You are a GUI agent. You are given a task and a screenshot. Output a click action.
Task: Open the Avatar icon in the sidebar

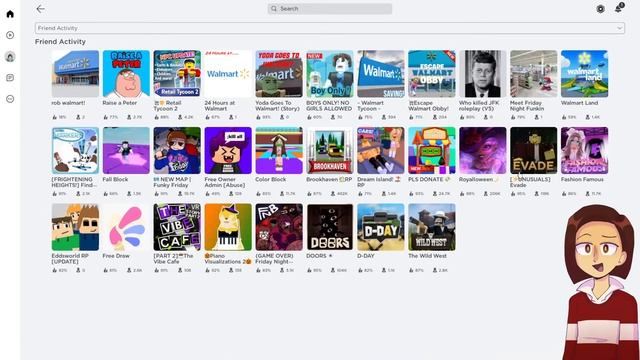pyautogui.click(x=10, y=56)
